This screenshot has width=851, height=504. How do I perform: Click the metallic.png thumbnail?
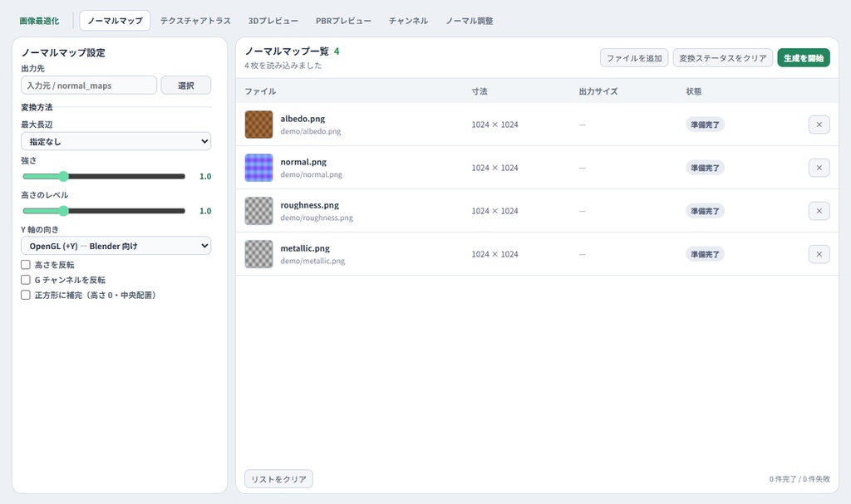click(259, 254)
